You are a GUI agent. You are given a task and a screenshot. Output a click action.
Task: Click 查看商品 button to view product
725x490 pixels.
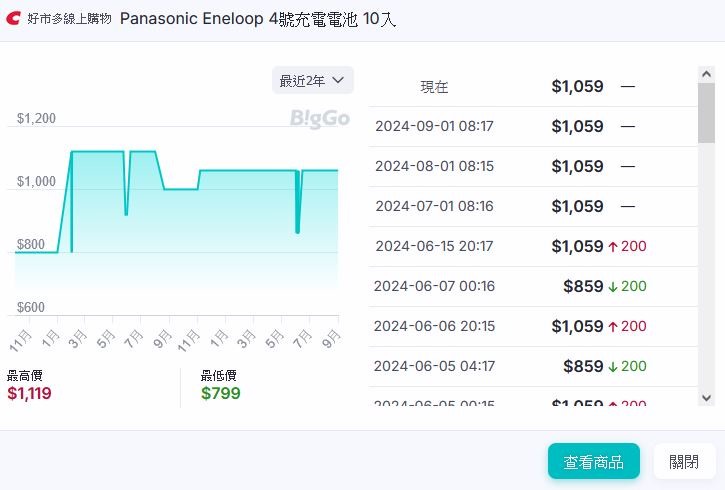593,462
